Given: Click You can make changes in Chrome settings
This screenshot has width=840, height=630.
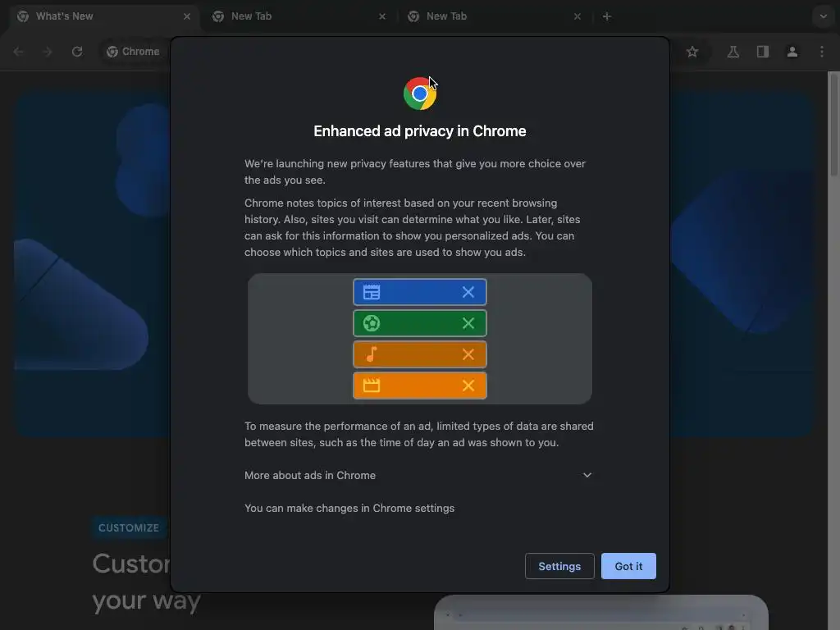Looking at the screenshot, I should pyautogui.click(x=349, y=508).
